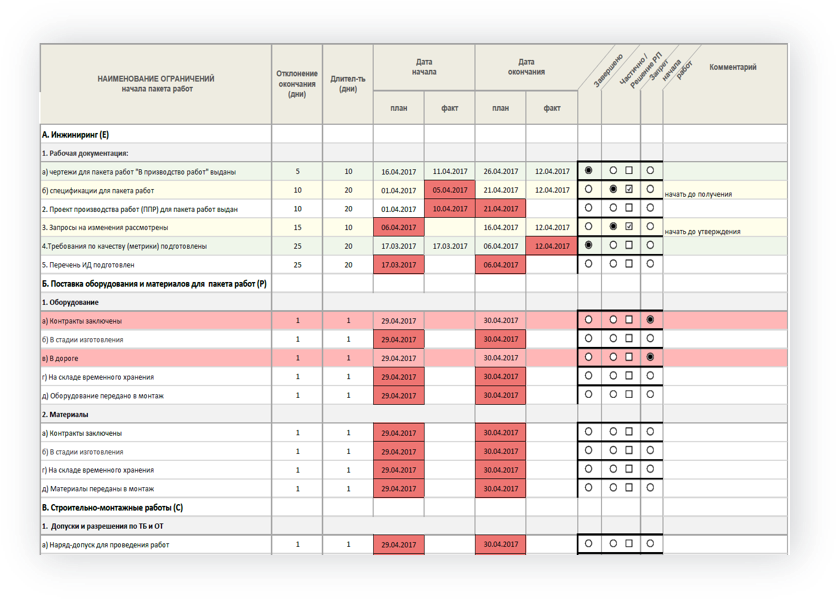
Task: Select Запрет начала работ for Запросы на изменения
Action: click(650, 226)
